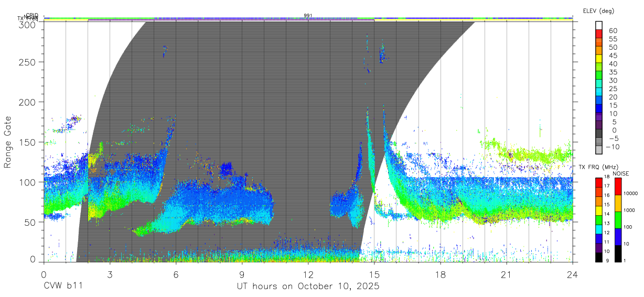Click x-axis tick label "9"
644x297 pixels.
(x=242, y=274)
